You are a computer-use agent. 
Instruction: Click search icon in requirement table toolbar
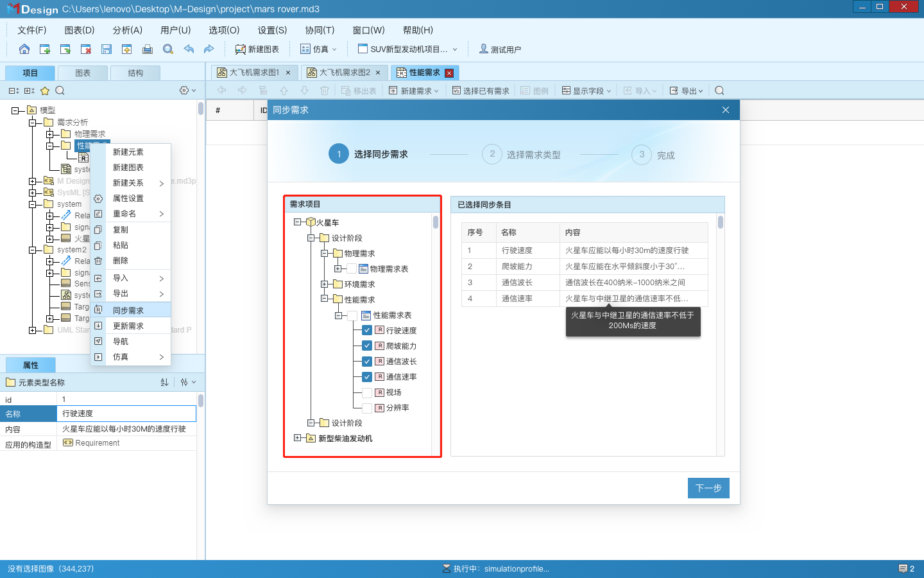719,91
